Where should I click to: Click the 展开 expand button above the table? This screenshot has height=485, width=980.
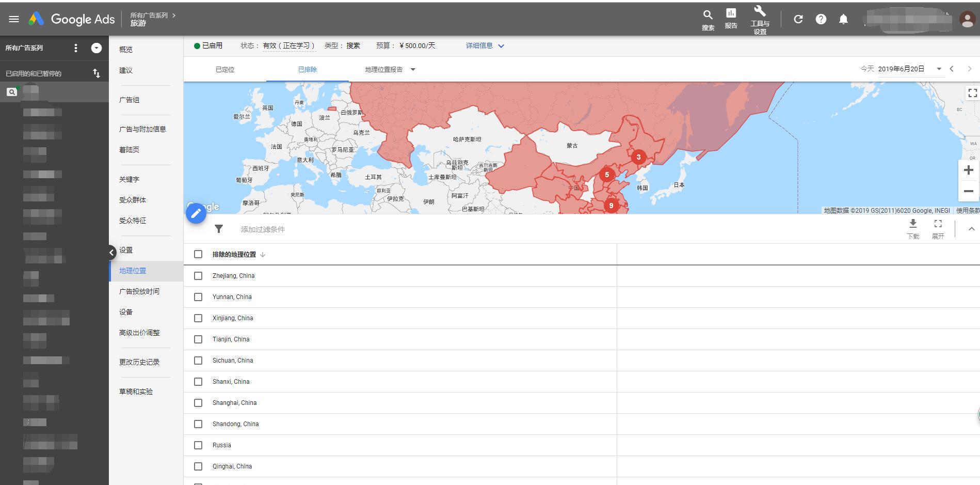[938, 226]
